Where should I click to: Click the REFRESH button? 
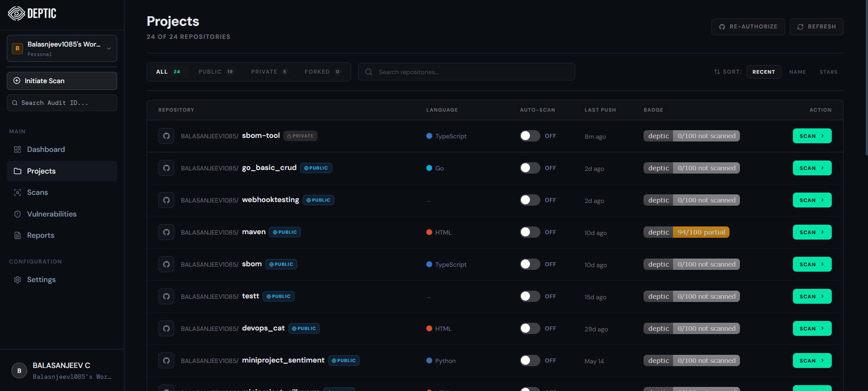point(816,27)
